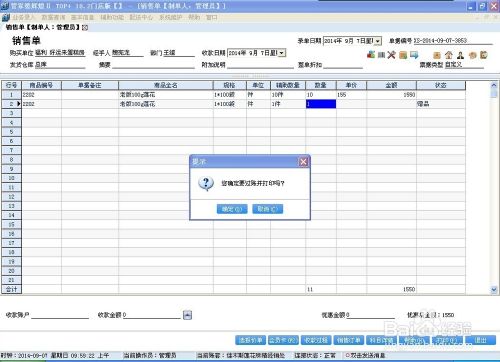Restore the application window

(482, 6)
